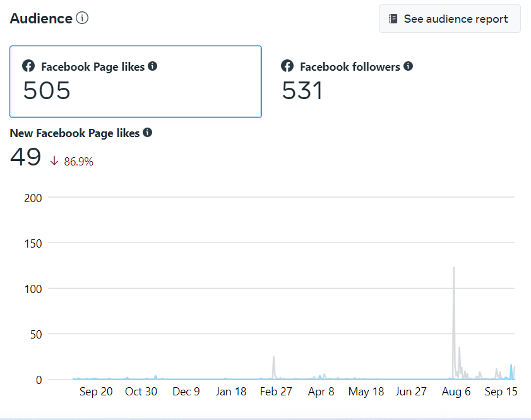531x420 pixels.
Task: Select the Facebook Page likes metric card
Action: (135, 81)
